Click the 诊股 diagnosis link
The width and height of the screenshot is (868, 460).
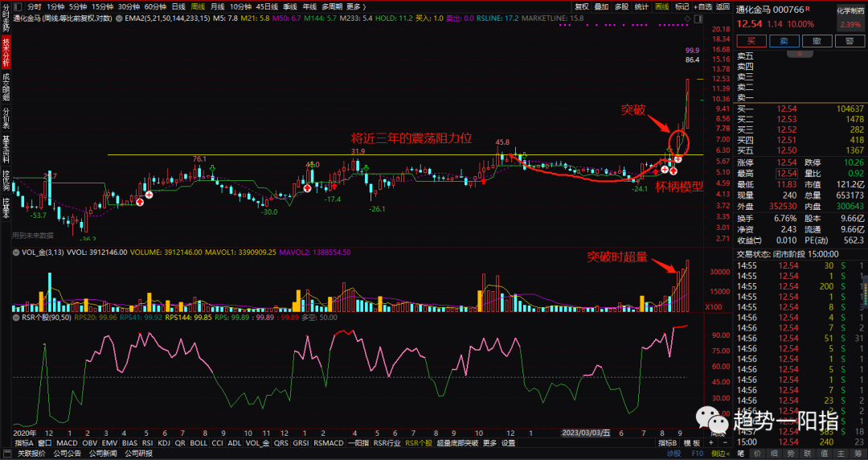pyautogui.click(x=674, y=454)
